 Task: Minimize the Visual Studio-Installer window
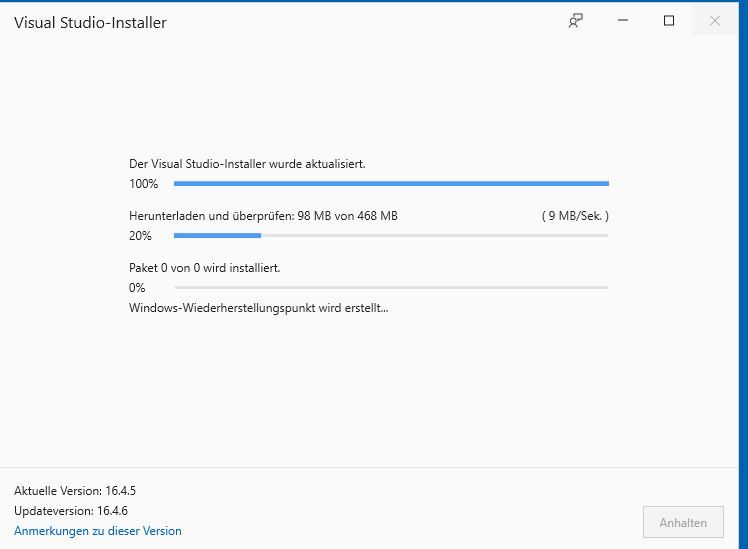(623, 21)
